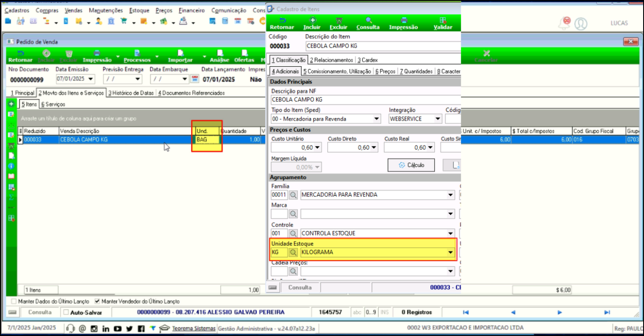The height and width of the screenshot is (336, 644).
Task: Uncheck Manter Vendedor do Último Lançto
Action: point(97,301)
